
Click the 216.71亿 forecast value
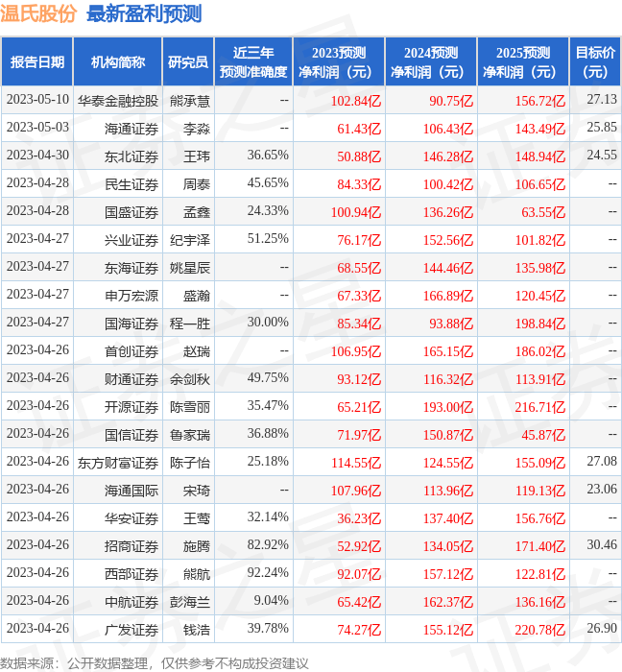tap(540, 407)
